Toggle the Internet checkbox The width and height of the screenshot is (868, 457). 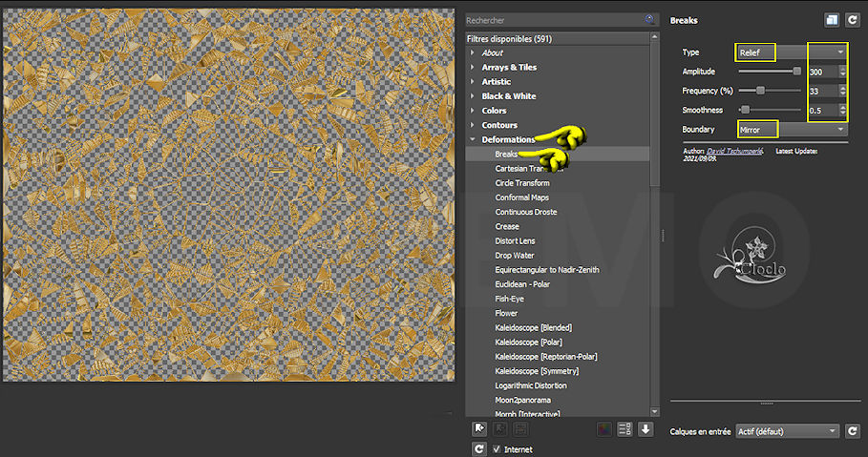[x=496, y=449]
